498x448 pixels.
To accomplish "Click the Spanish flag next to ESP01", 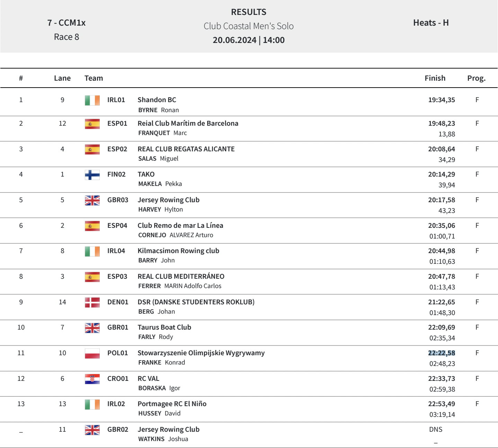I will [x=92, y=124].
